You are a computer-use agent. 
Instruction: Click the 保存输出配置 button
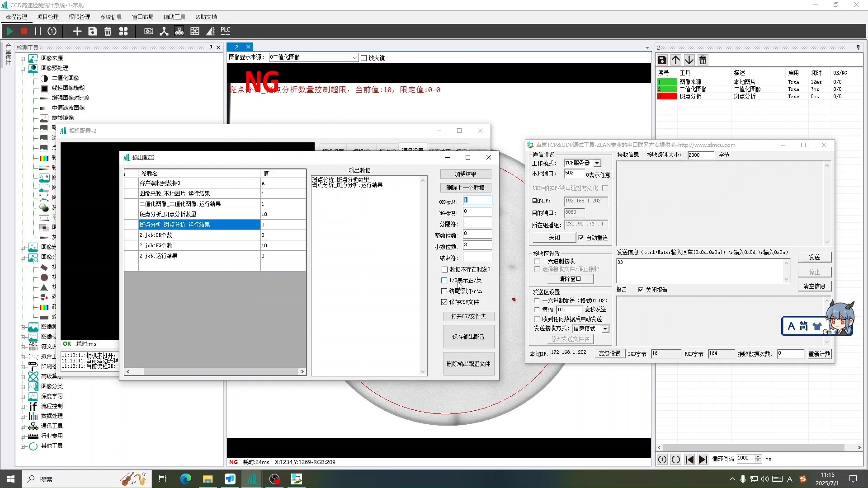tap(469, 337)
